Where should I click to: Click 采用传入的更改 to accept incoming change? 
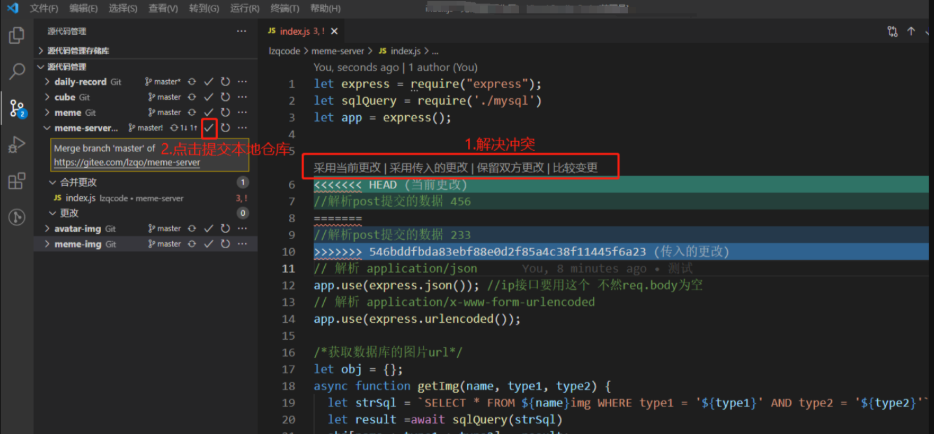[x=429, y=168]
